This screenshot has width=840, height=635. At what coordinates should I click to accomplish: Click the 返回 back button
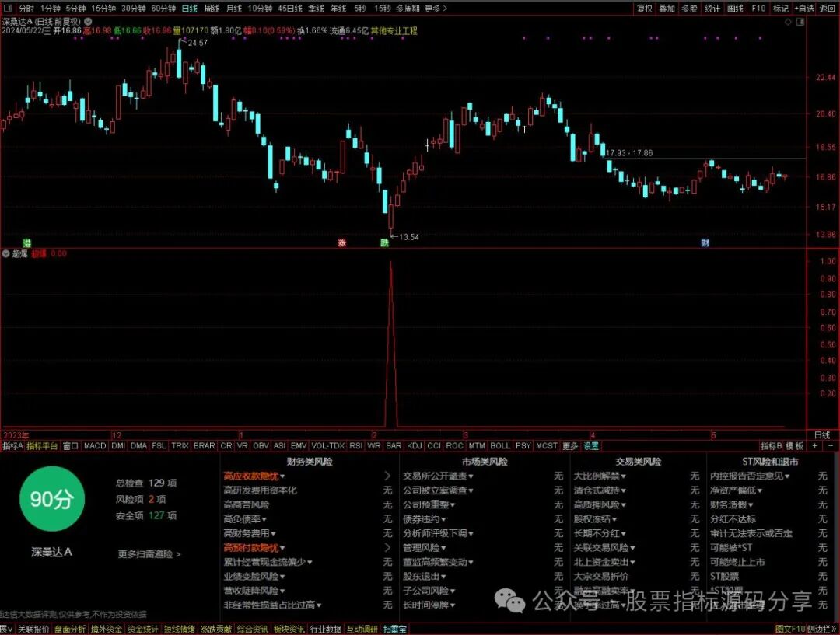pyautogui.click(x=828, y=8)
